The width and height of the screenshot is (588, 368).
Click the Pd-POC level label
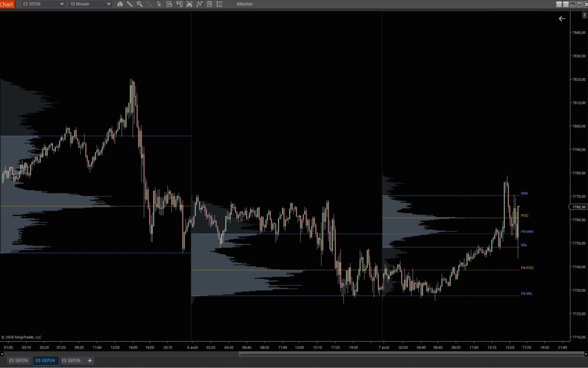point(527,268)
